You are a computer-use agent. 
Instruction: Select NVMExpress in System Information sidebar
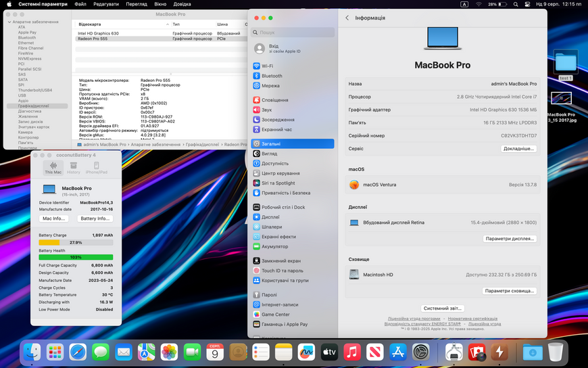(x=30, y=59)
